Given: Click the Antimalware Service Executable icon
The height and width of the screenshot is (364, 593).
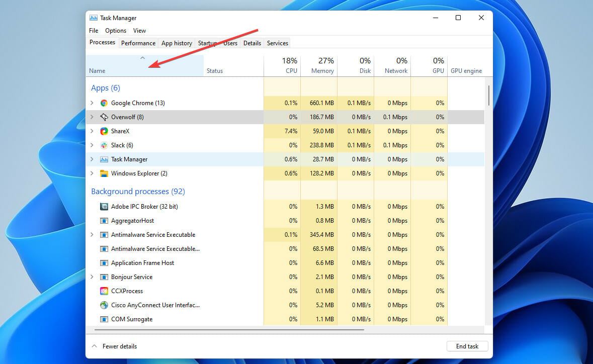Looking at the screenshot, I should pyautogui.click(x=104, y=235).
